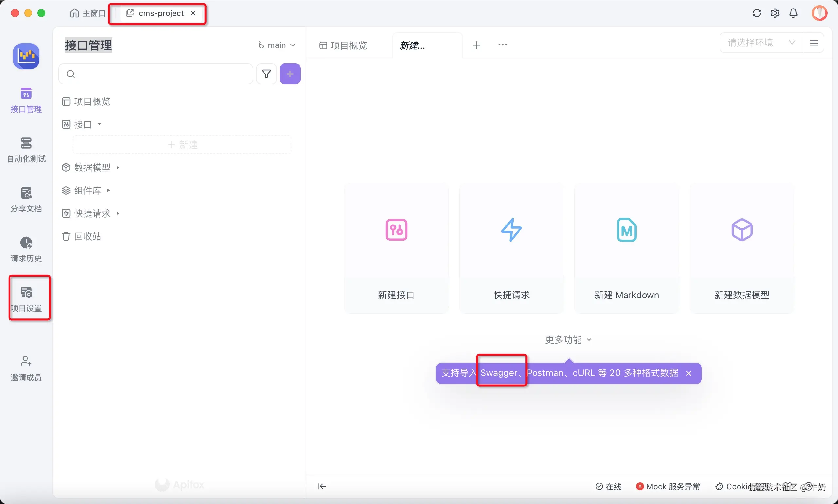Image resolution: width=838 pixels, height=504 pixels.
Task: Open the 请选择环境 environment selector
Action: coord(759,42)
